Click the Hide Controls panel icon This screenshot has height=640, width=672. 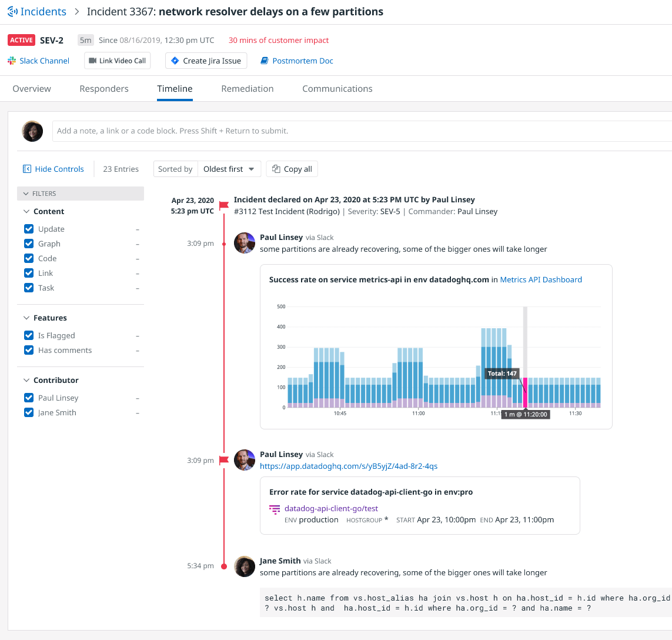26,168
